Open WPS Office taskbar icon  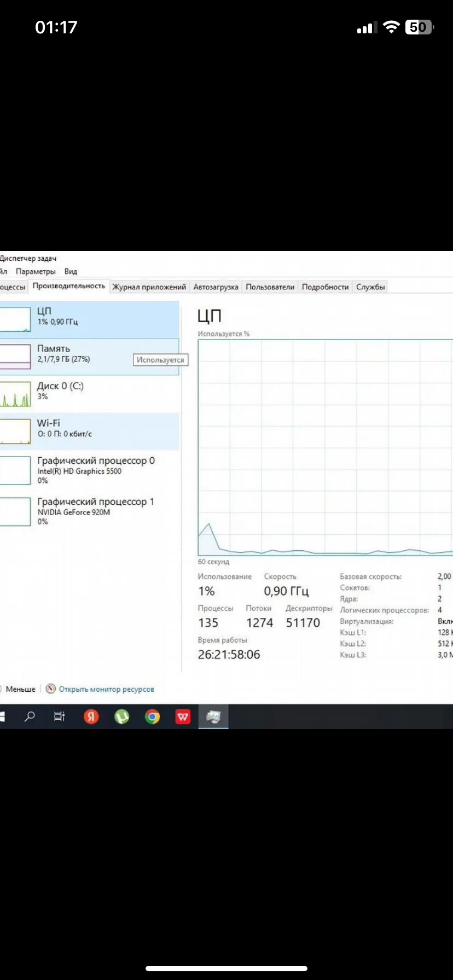click(183, 716)
